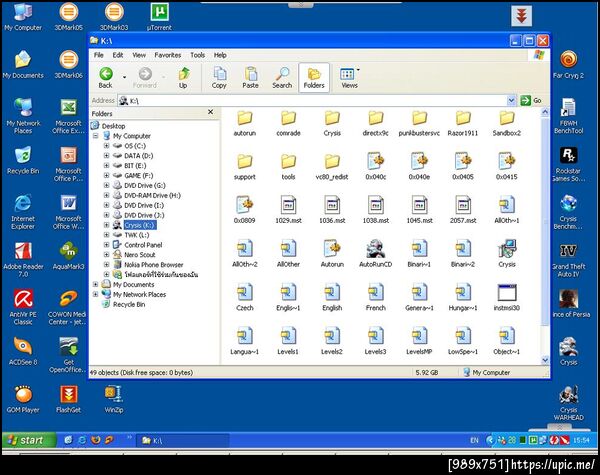The image size is (600, 475).
Task: Select Nero Scout in folder tree
Action: (140, 255)
